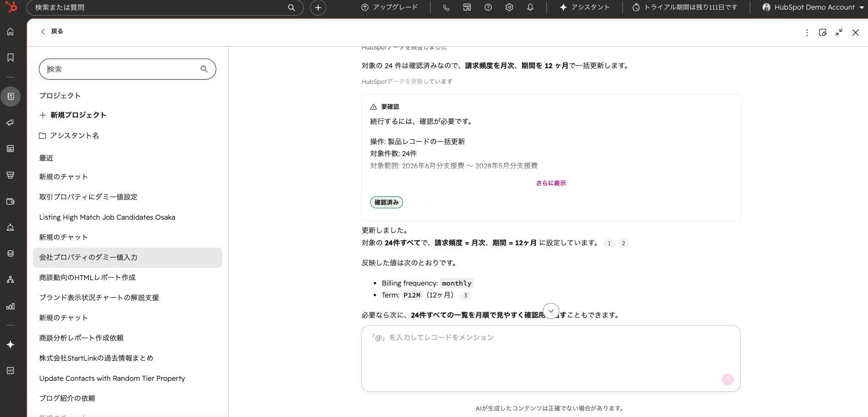This screenshot has height=417, width=868.
Task: Open chat 株式会社StartLinkの過去情報まとめ
Action: click(x=127, y=358)
